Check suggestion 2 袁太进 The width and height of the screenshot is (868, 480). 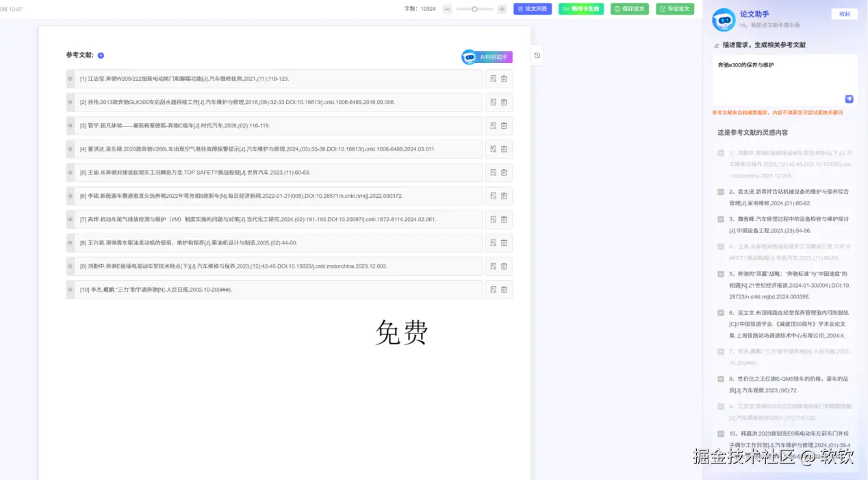721,192
